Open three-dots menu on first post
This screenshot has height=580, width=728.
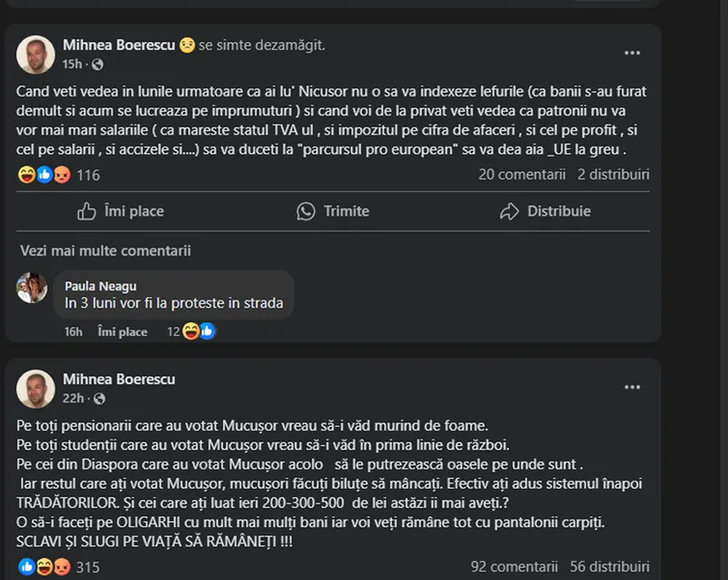(632, 53)
